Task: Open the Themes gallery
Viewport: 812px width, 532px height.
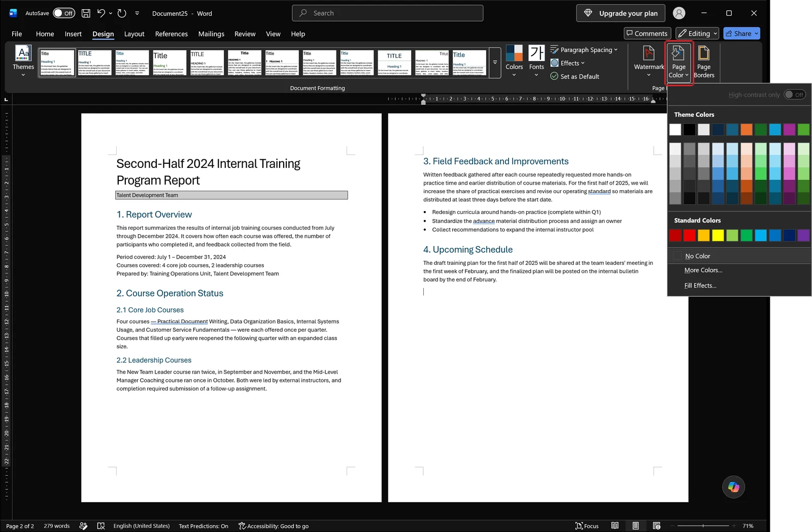Action: (x=23, y=61)
